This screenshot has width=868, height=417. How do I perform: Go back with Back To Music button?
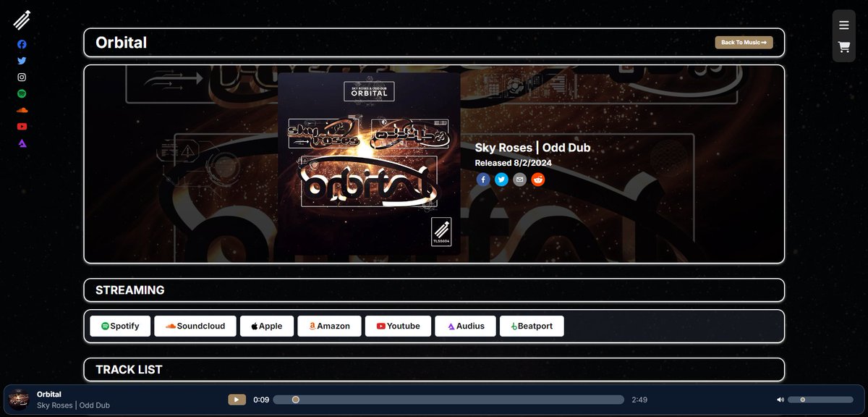[x=744, y=43]
